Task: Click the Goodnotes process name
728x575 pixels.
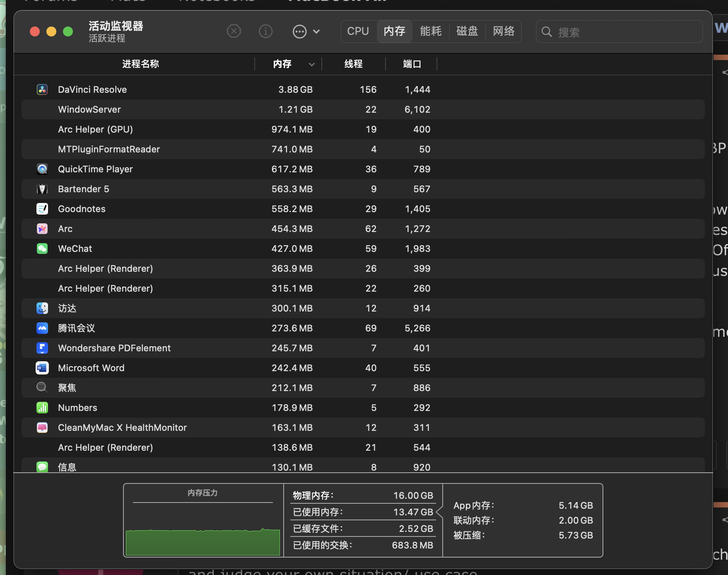Action: tap(82, 209)
